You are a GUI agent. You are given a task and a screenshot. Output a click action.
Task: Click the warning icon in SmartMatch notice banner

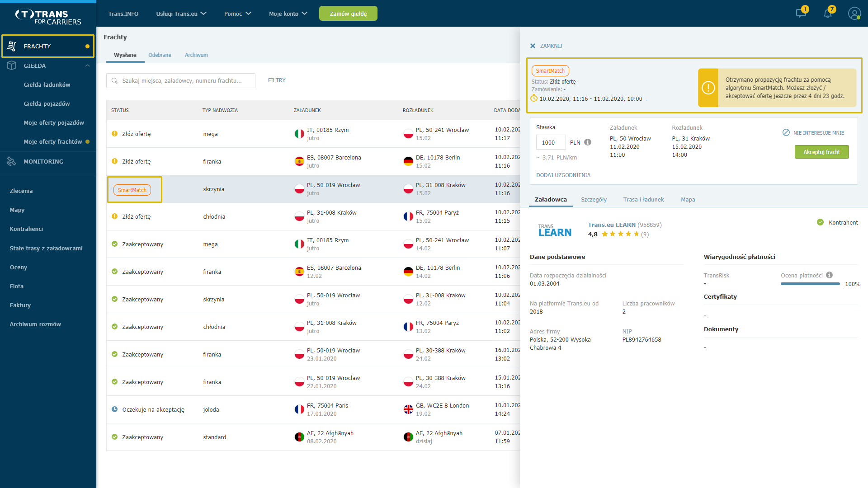[x=708, y=88]
